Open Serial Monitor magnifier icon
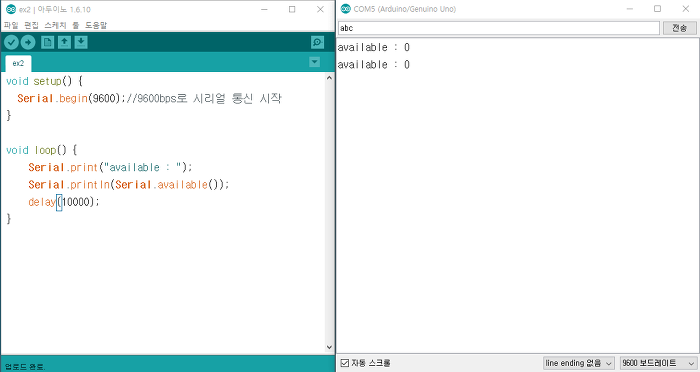This screenshot has height=372, width=700. tap(317, 42)
